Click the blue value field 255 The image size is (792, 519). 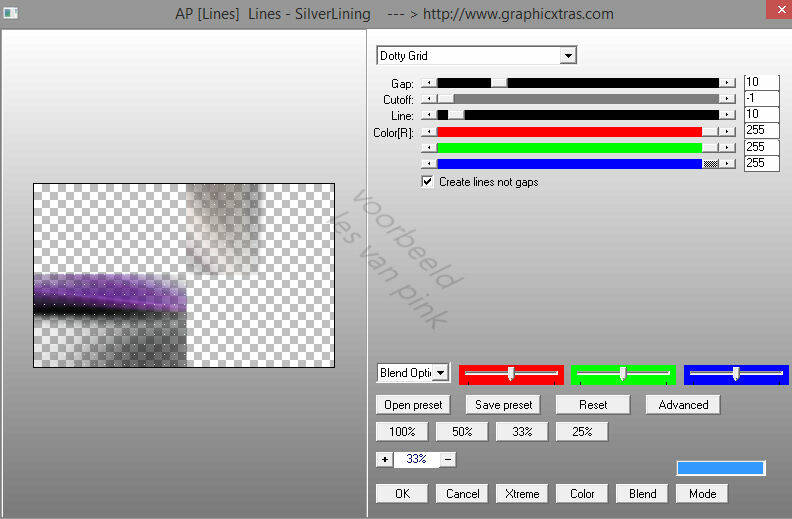[x=761, y=163]
